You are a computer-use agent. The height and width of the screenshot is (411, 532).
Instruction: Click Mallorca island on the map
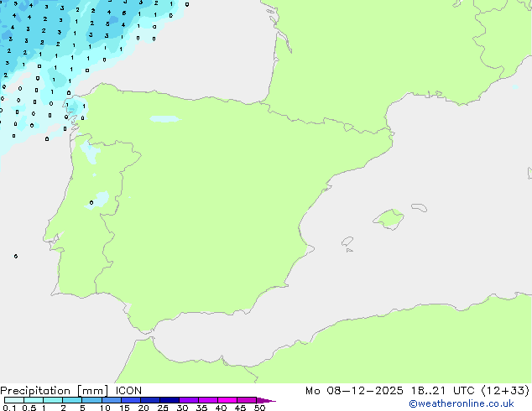click(x=389, y=220)
